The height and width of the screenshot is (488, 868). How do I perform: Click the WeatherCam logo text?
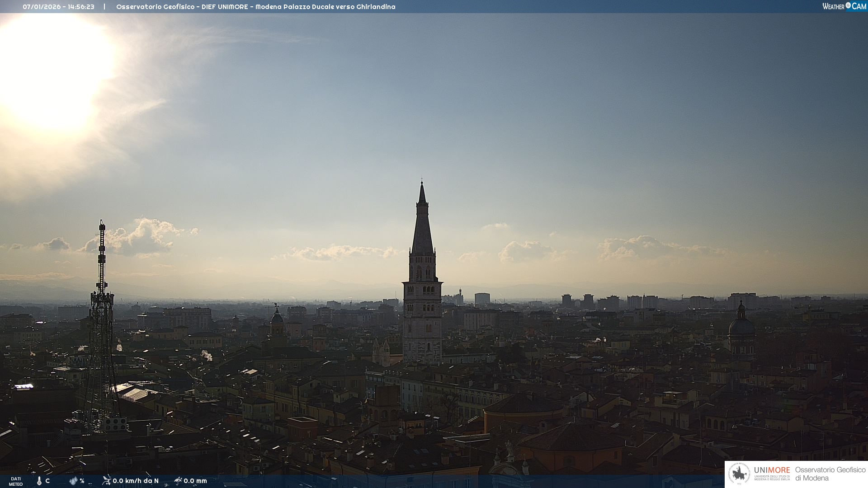[x=844, y=6]
